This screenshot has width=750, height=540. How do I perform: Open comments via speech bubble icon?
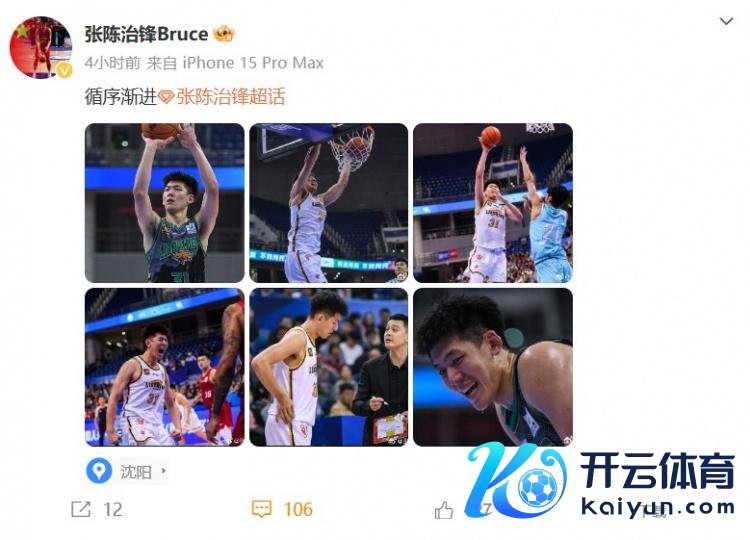coord(261,509)
